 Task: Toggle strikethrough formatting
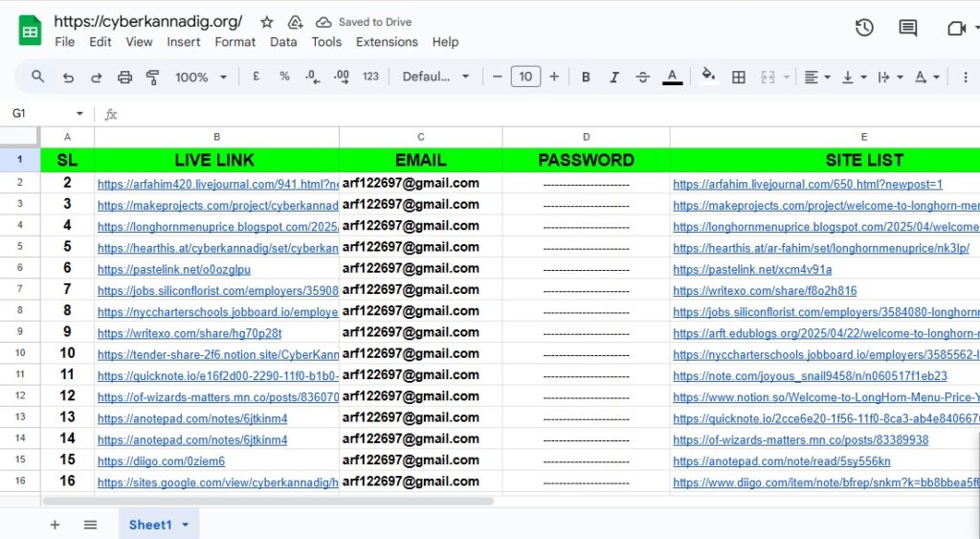pos(642,77)
